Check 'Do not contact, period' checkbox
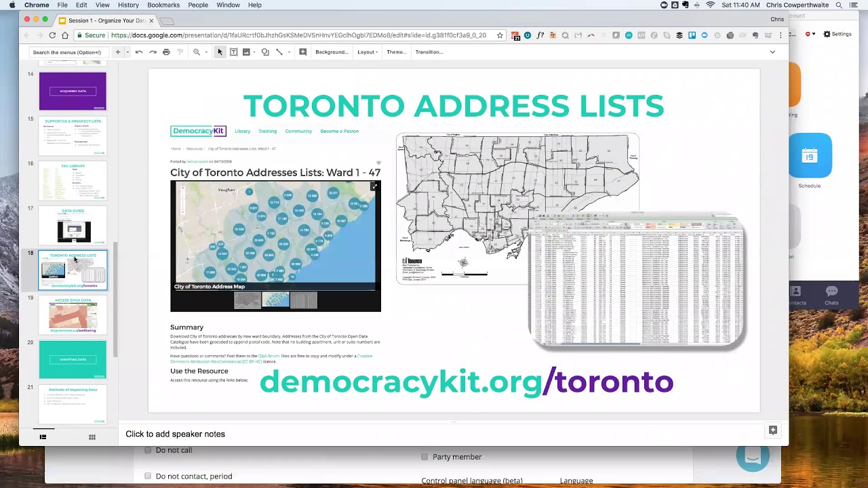The width and height of the screenshot is (868, 488). point(148,476)
